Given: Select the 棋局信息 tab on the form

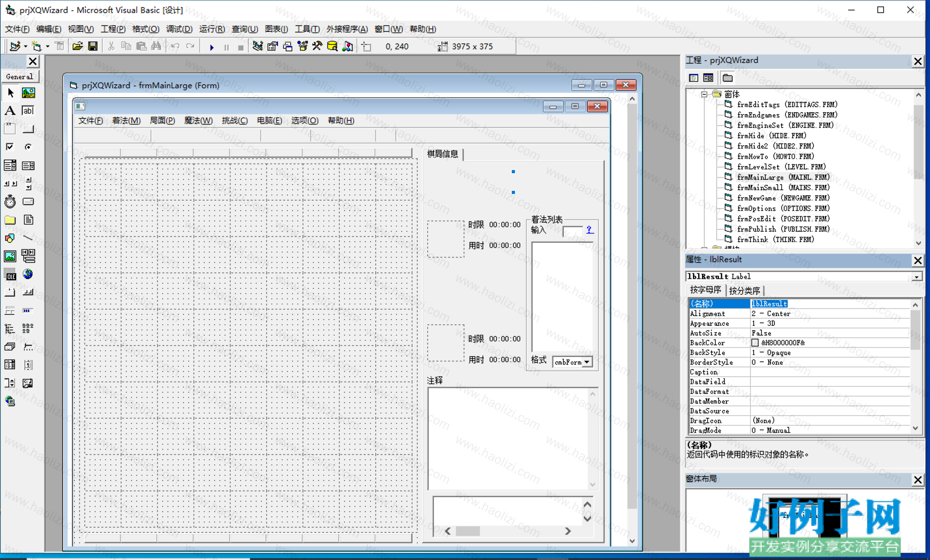Looking at the screenshot, I should pyautogui.click(x=443, y=154).
